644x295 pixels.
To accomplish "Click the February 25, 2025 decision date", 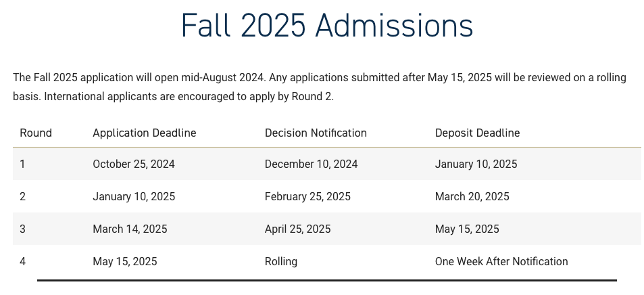I will coord(307,196).
